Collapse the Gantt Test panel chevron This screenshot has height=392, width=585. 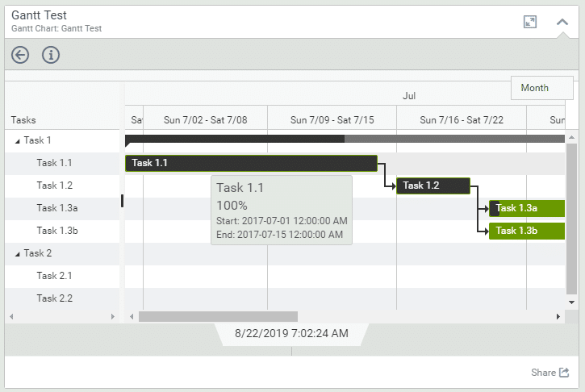point(562,22)
